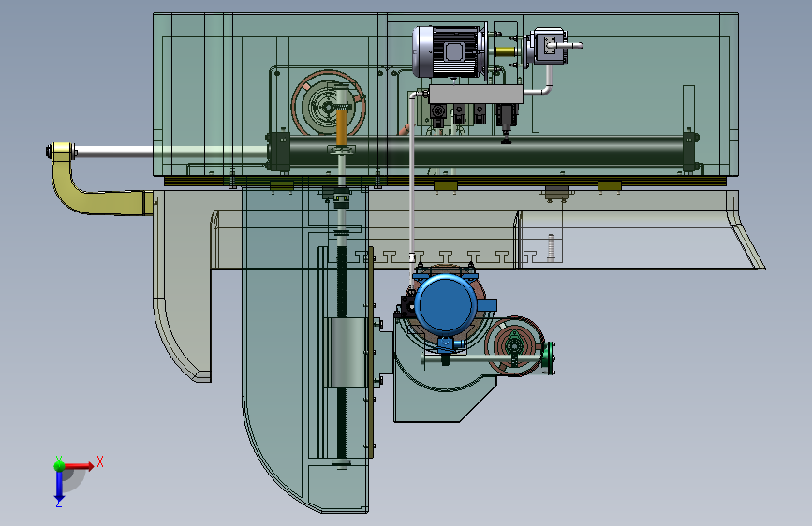Select the orange vertical shaft segment
The height and width of the screenshot is (526, 812).
click(x=342, y=127)
